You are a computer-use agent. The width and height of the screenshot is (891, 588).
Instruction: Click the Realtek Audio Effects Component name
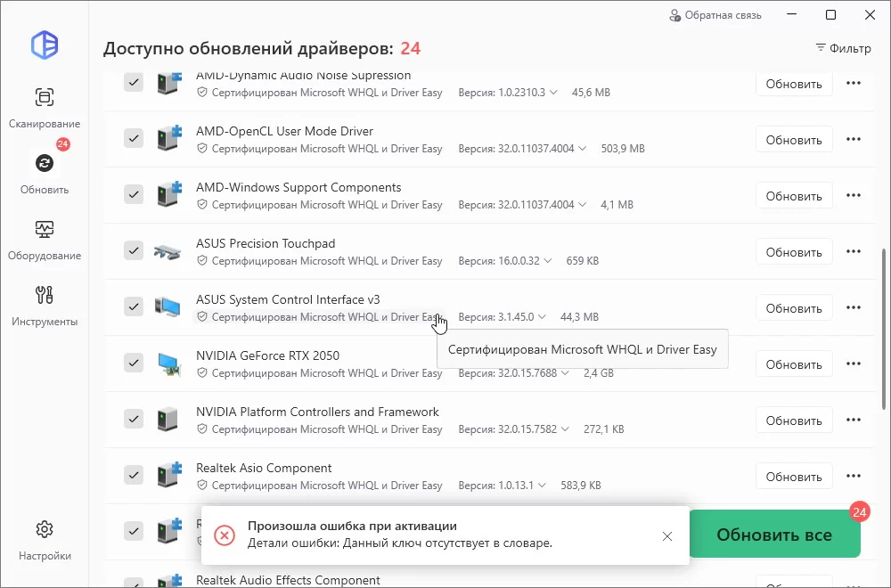pyautogui.click(x=288, y=580)
